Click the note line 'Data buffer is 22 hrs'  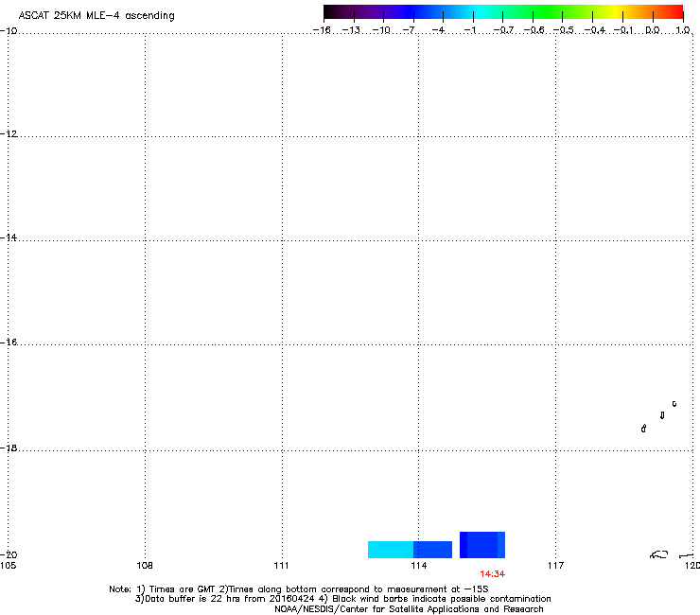[x=342, y=599]
